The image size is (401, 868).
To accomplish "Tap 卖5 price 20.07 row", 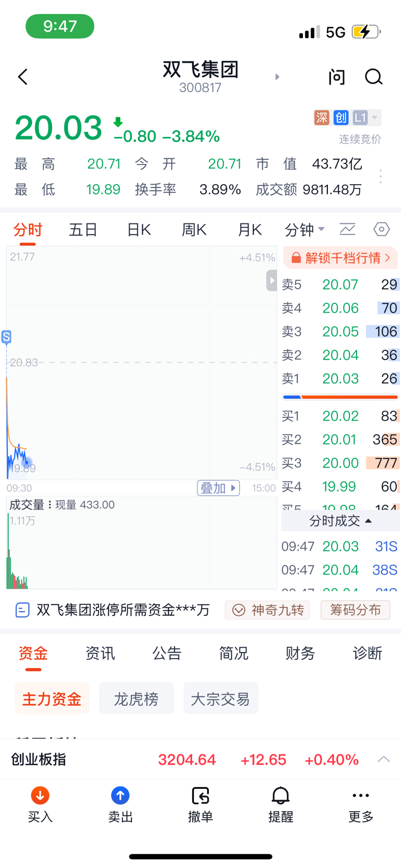I will [340, 284].
